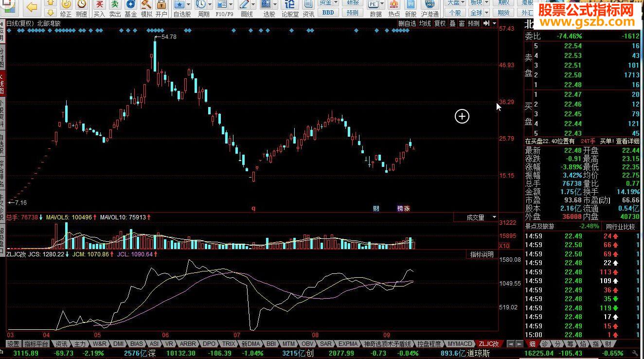644x359 pixels.
Task: Toggle the 复权 price adjustment
Action: [440, 23]
